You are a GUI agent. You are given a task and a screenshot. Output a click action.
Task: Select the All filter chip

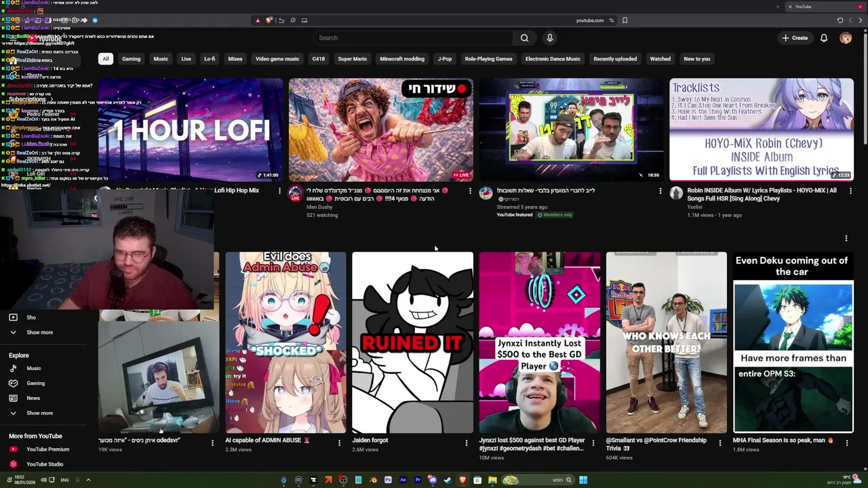pos(106,59)
